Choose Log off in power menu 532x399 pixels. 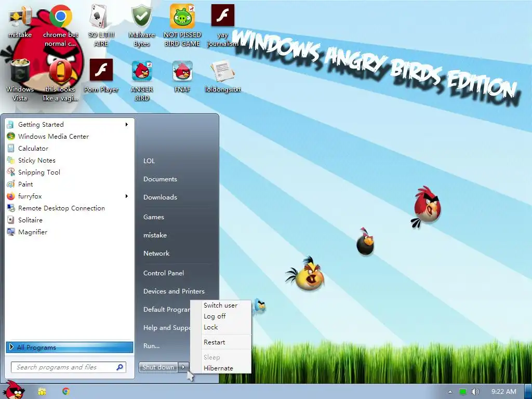[215, 316]
